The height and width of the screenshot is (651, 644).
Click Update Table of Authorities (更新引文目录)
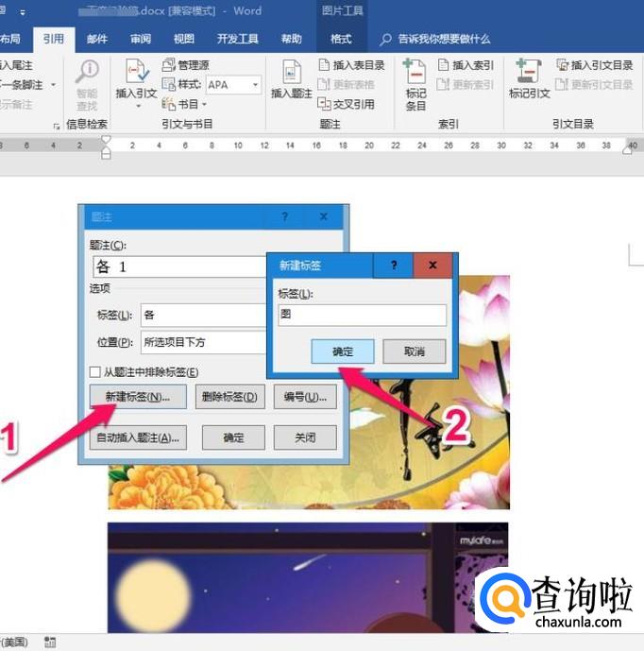pos(594,85)
